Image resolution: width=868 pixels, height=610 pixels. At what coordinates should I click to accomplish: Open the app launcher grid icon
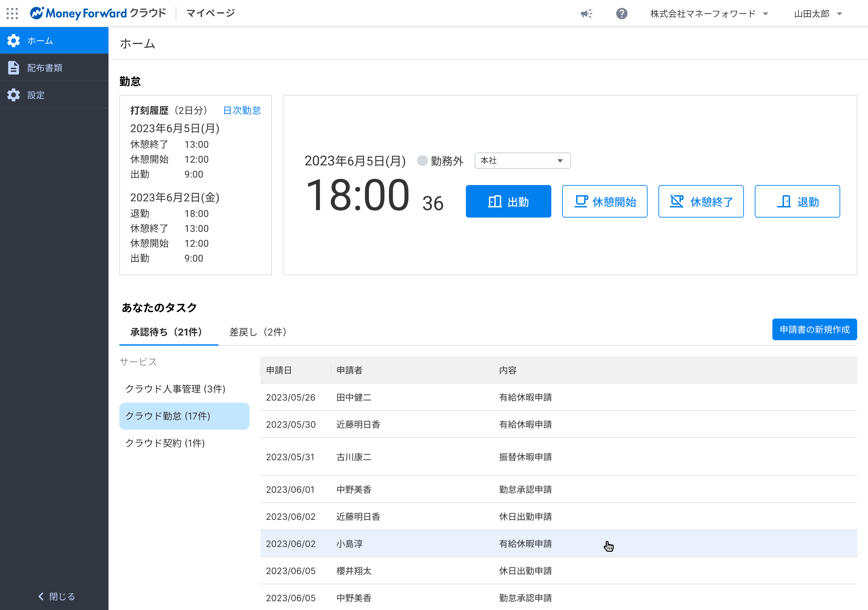click(x=12, y=14)
